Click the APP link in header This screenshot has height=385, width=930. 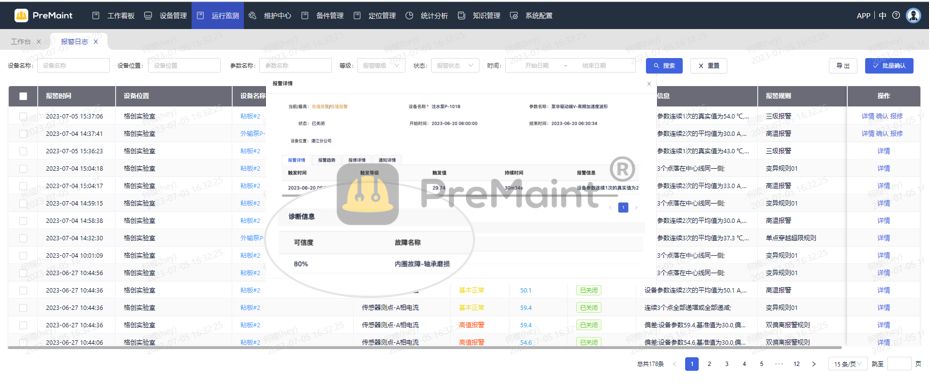click(x=863, y=16)
